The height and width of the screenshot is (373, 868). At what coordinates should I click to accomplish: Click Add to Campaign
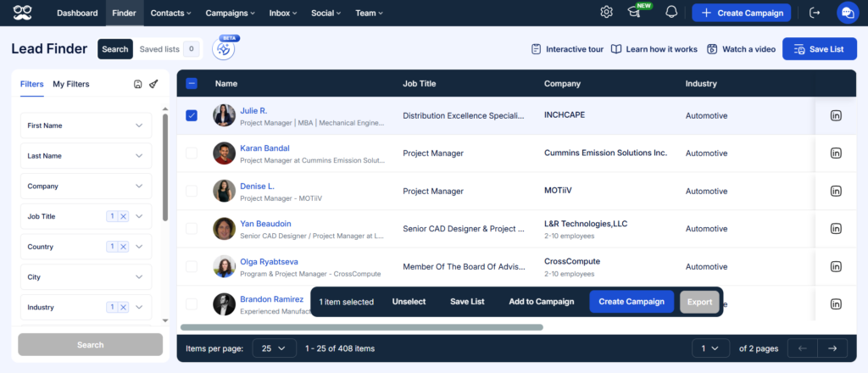[542, 302]
